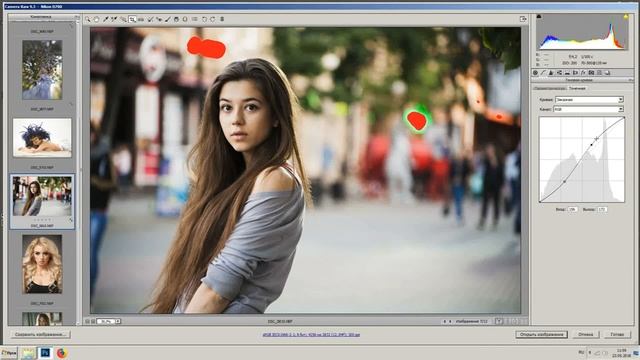Select the Color Sampler tool
Image resolution: width=640 pixels, height=360 pixels.
(114, 19)
